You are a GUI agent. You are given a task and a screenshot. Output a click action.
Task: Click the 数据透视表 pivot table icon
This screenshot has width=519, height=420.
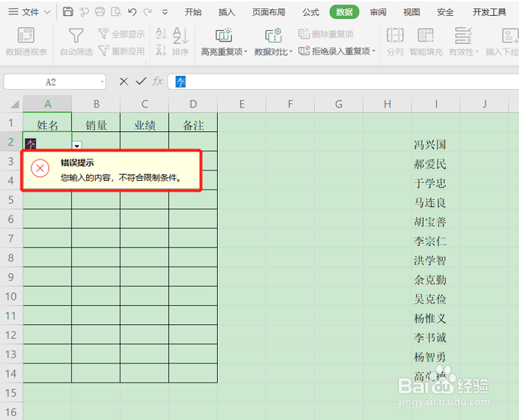point(26,35)
